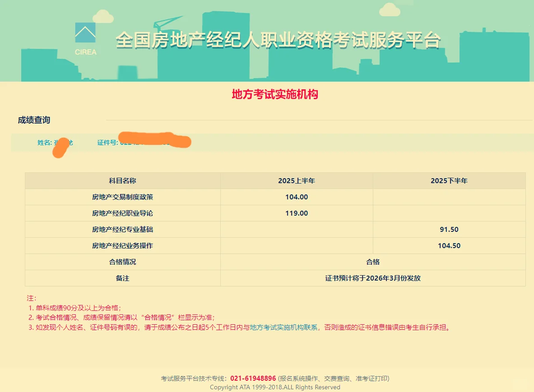Click the yellow cloud near the top right
This screenshot has width=534, height=392.
coord(389,10)
